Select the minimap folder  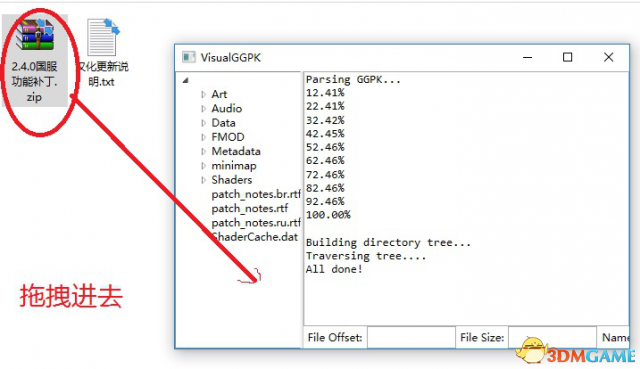[234, 166]
